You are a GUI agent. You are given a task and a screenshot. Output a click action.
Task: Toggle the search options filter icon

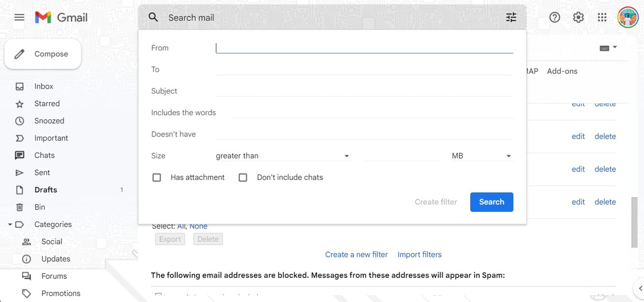(511, 17)
